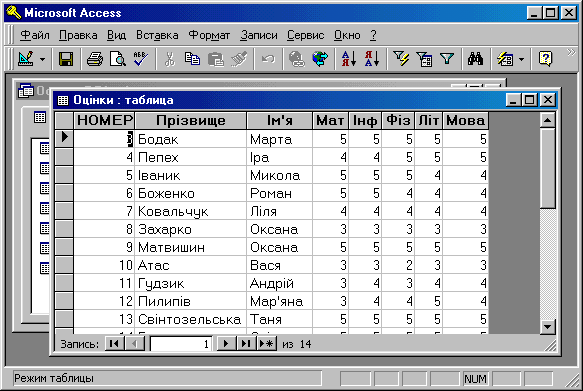
Task: Click the Copy icon in toolbar
Action: pos(192,59)
